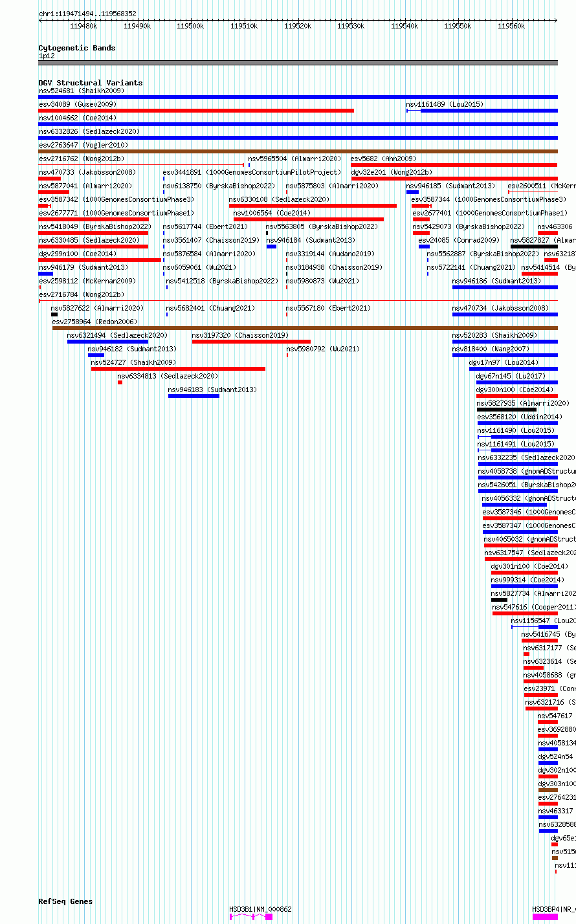The image size is (576, 924).
Task: Click the magenta HSD3BP4 gene bar
Action: click(545, 917)
